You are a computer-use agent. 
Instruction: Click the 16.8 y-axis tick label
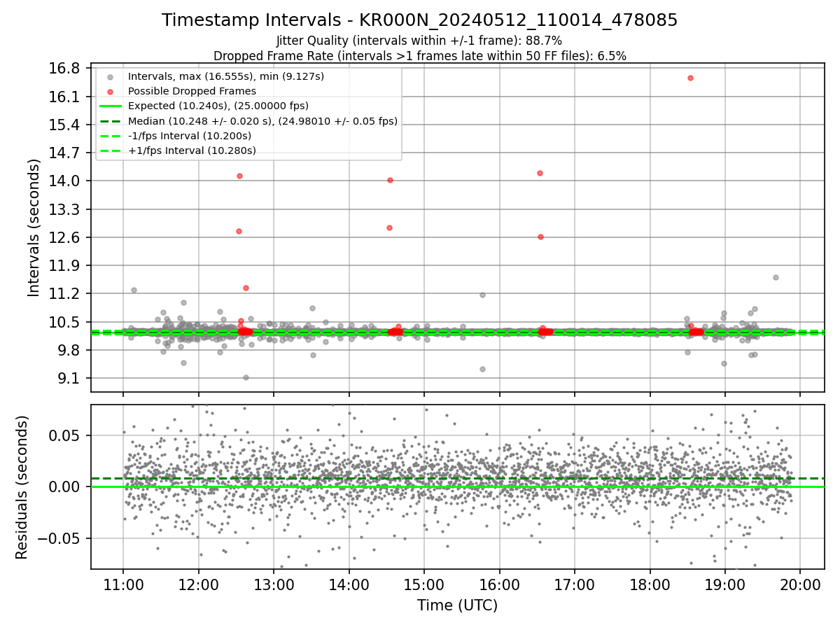pyautogui.click(x=64, y=69)
